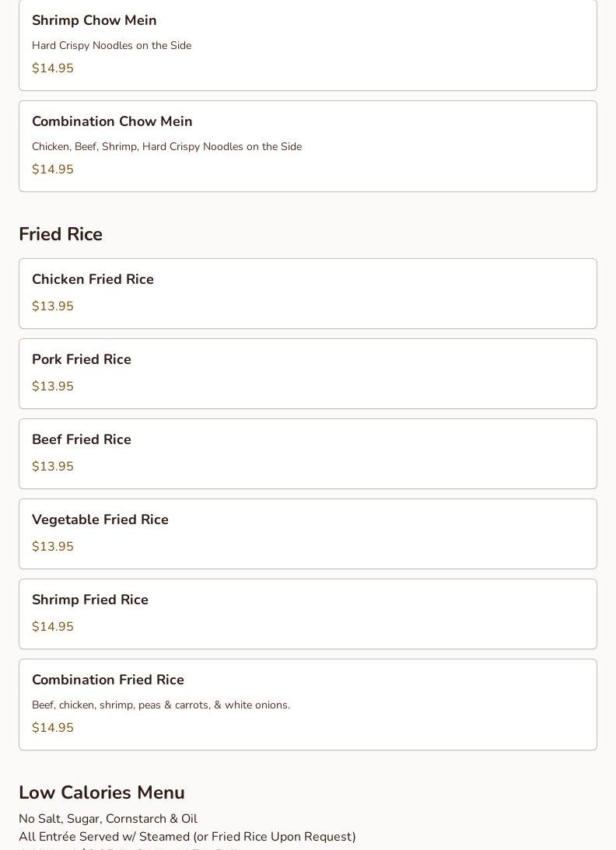Image resolution: width=616 pixels, height=850 pixels.
Task: Select the Beef Fried Rice dish name
Action: click(x=82, y=439)
